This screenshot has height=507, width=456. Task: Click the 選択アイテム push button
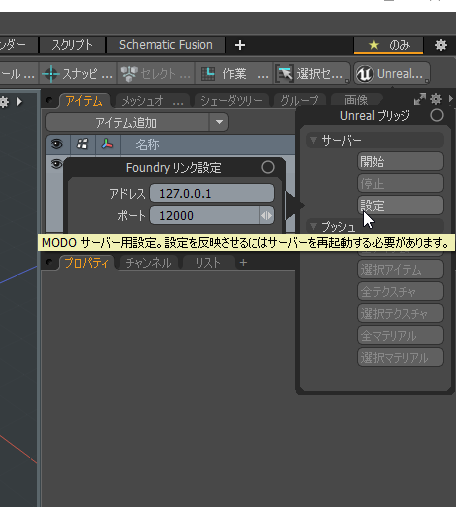400,270
